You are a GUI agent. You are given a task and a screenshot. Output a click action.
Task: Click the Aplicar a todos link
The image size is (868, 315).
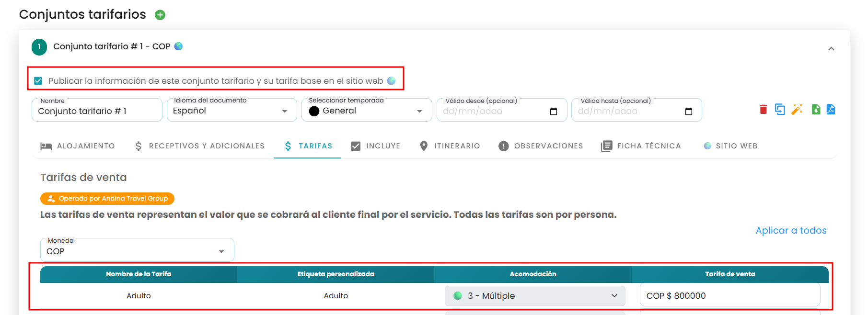pyautogui.click(x=791, y=230)
